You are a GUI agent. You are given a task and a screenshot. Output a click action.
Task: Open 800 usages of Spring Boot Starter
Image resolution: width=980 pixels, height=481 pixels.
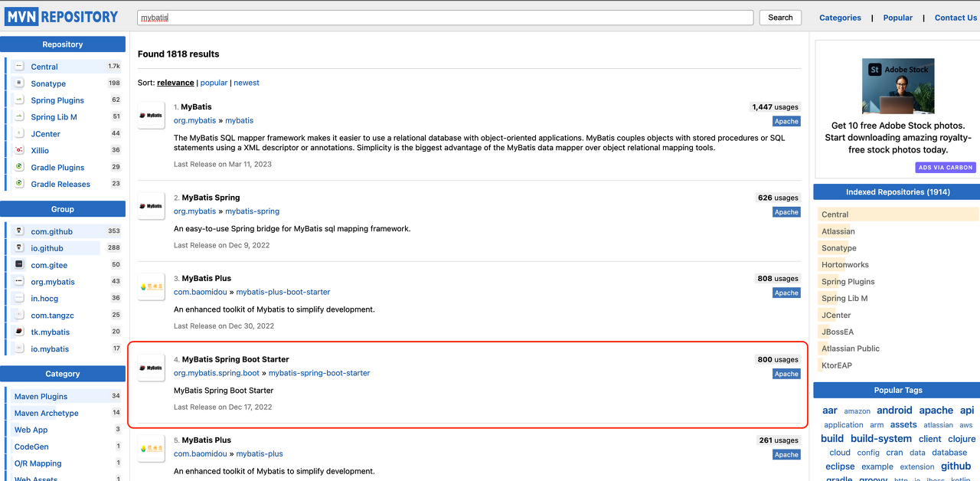[778, 359]
